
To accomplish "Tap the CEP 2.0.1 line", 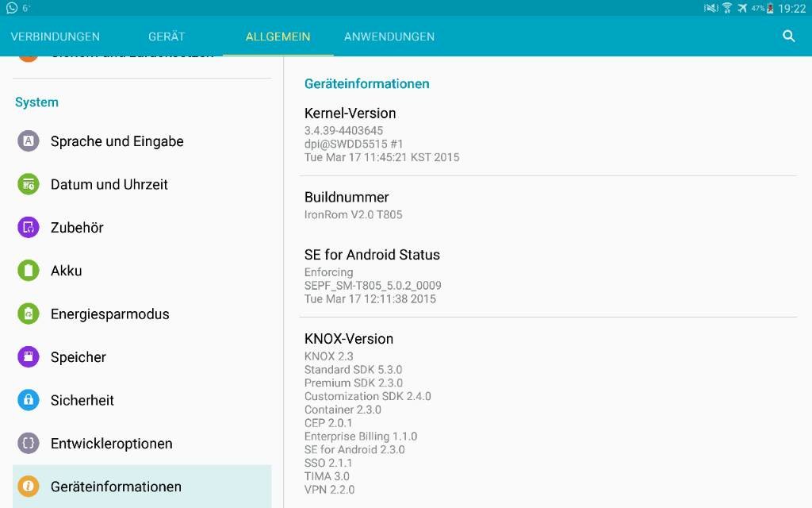I will coord(328,422).
